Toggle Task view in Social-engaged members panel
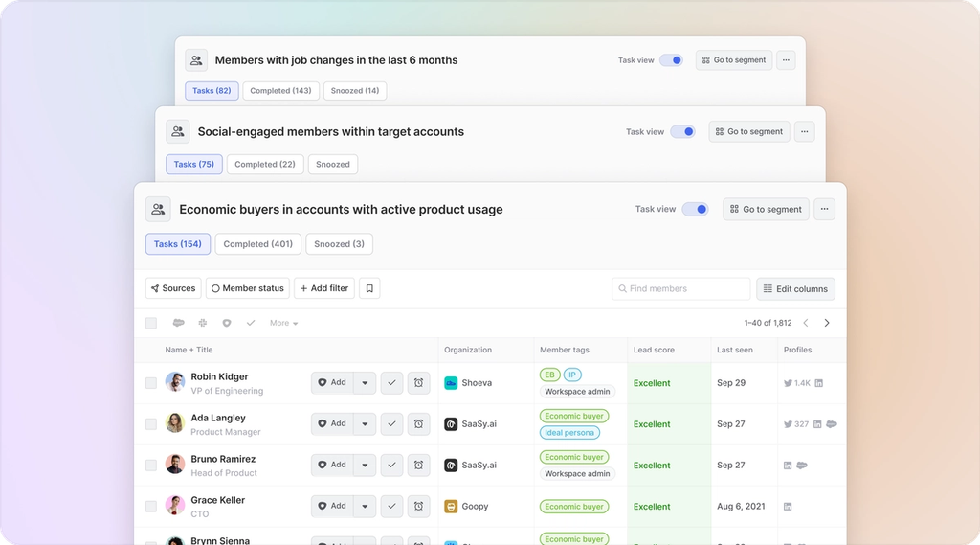 coord(682,131)
